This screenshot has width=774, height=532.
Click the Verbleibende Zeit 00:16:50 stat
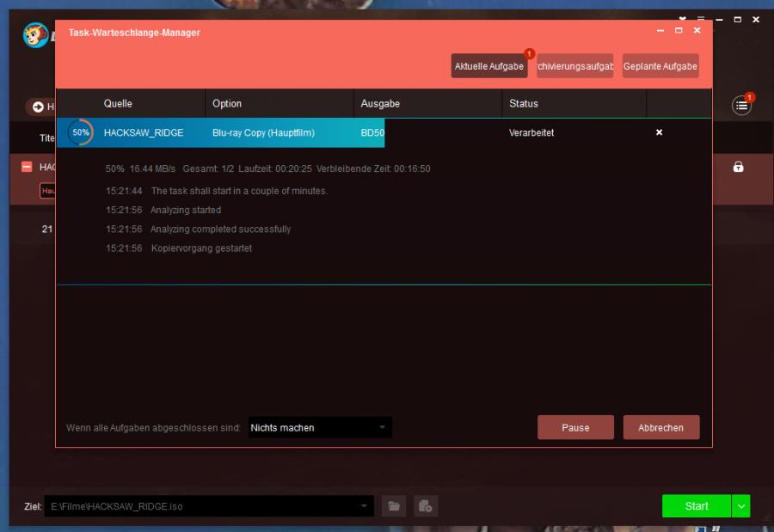click(373, 168)
